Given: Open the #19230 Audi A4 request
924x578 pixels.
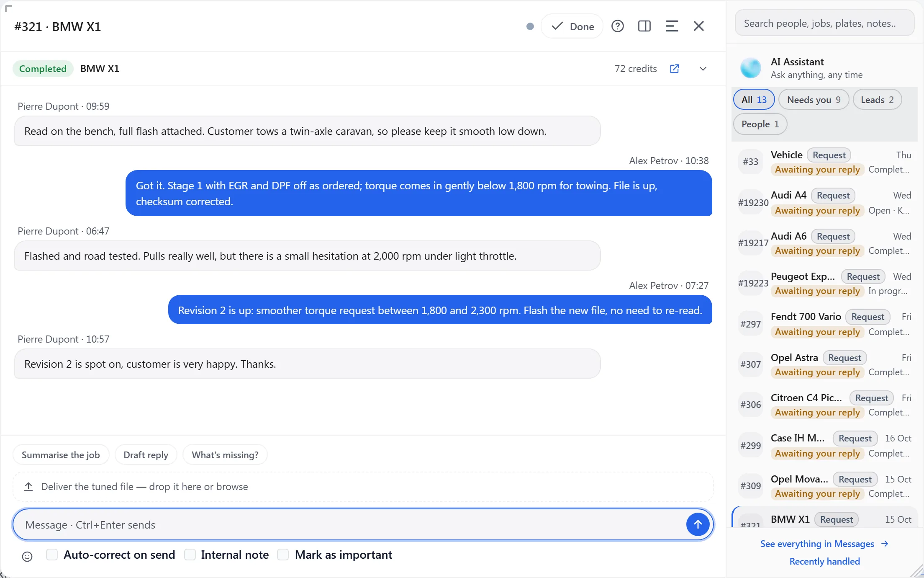Looking at the screenshot, I should 824,203.
